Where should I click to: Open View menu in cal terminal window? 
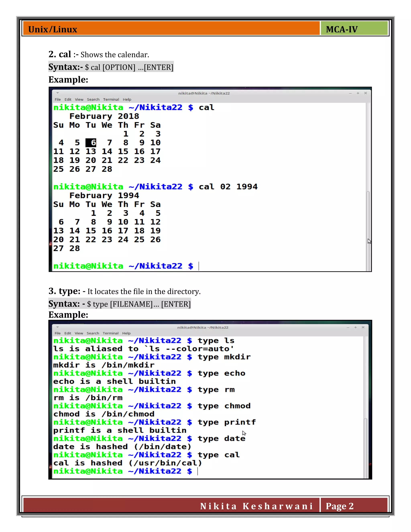coord(79,99)
